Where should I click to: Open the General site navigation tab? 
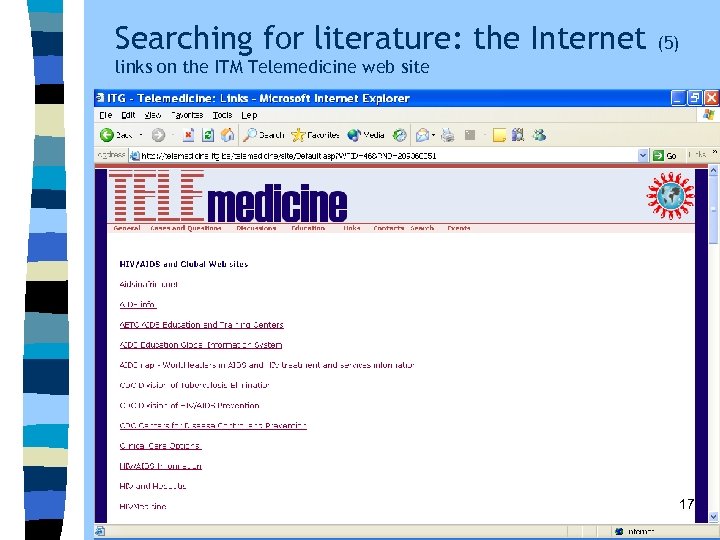(127, 228)
